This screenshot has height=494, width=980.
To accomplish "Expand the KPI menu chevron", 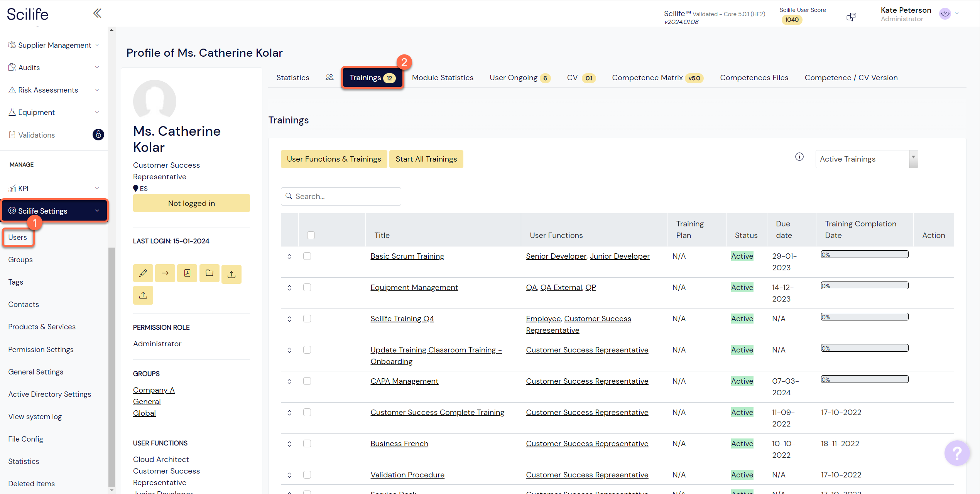I will (97, 189).
